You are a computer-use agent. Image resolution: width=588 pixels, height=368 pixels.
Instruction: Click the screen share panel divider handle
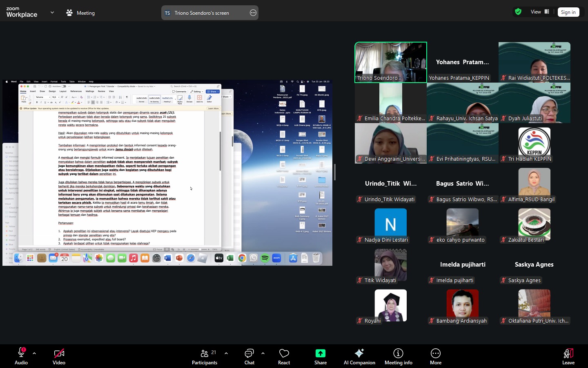click(335, 172)
